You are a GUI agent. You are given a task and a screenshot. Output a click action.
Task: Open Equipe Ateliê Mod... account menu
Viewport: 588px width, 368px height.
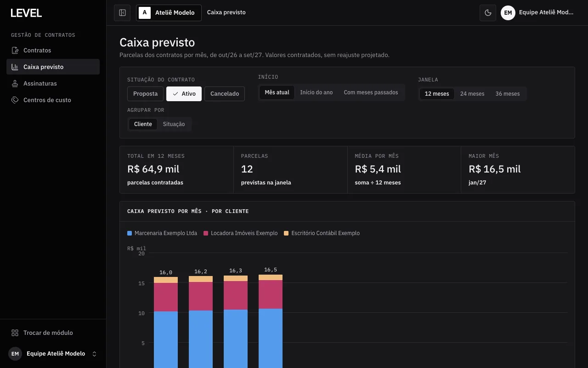click(537, 13)
